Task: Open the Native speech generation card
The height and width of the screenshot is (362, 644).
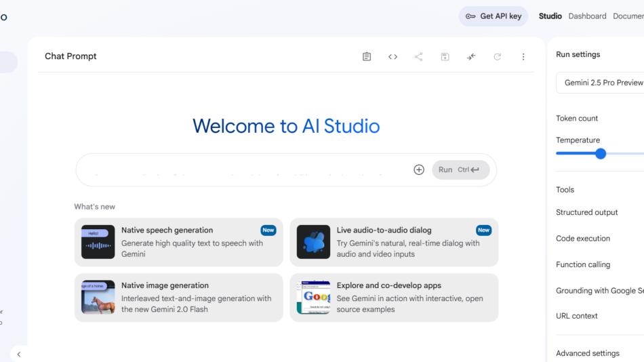Action: pyautogui.click(x=179, y=242)
